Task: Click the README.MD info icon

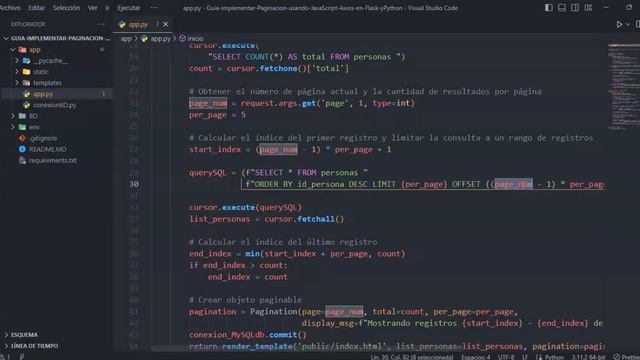Action: tap(22, 149)
